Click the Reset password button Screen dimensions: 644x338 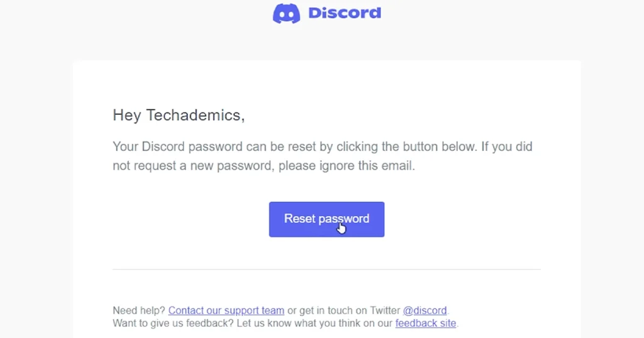tap(326, 219)
